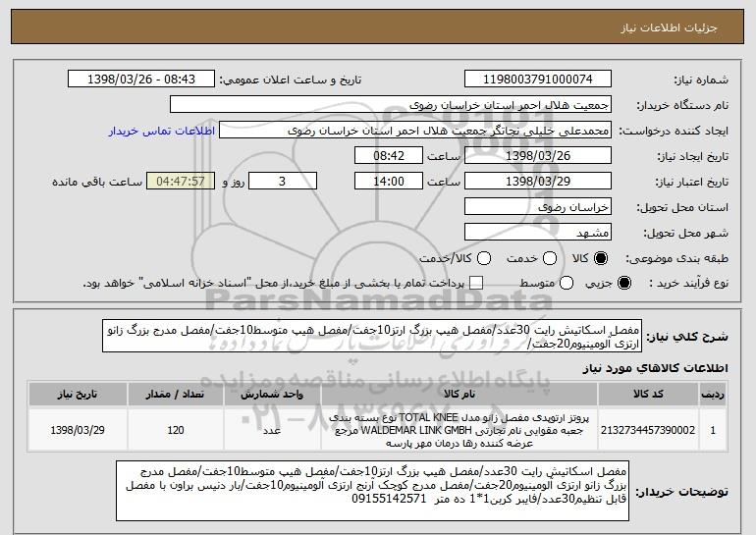
Task: Click the نام دستگاه خریدار field
Action: [x=391, y=105]
